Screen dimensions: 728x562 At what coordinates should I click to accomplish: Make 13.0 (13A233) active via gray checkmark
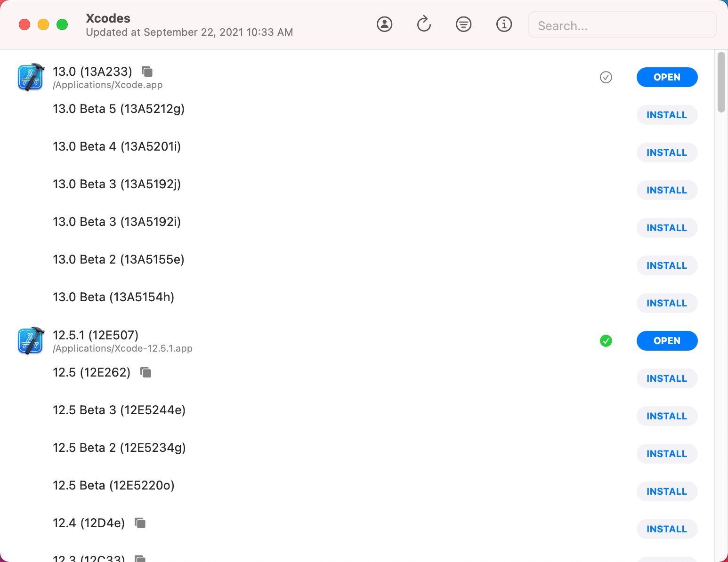click(x=606, y=77)
